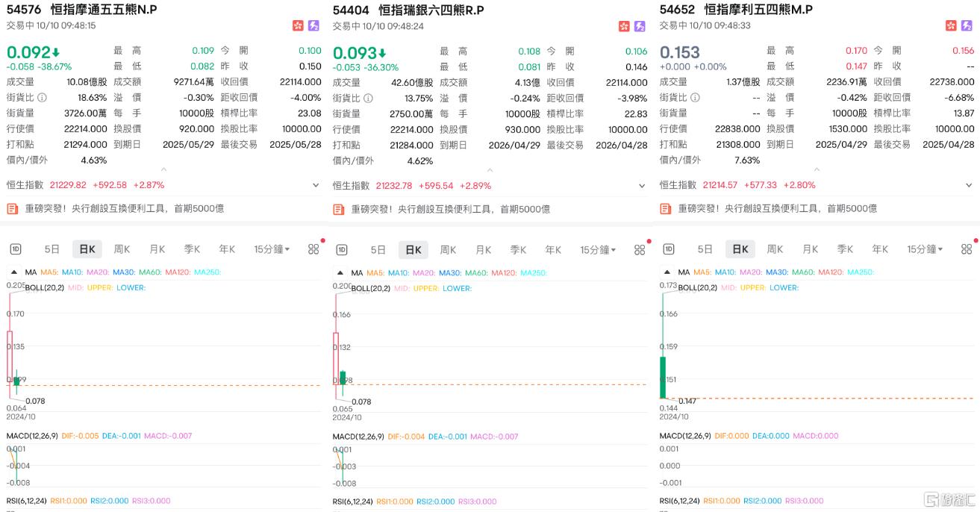Collapse MA indicator triangle in 54576 chart
The width and height of the screenshot is (980, 512).
[x=15, y=273]
